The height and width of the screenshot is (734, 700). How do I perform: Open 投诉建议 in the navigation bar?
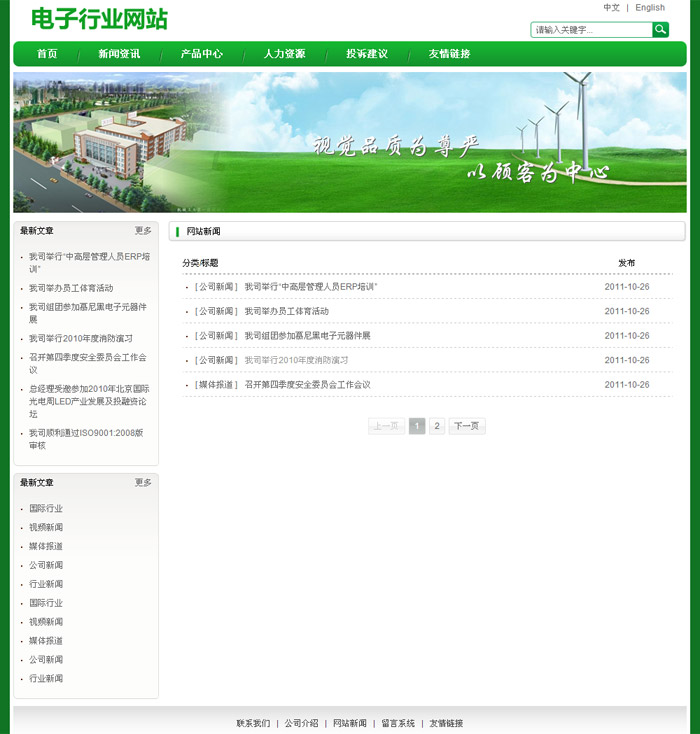click(x=367, y=54)
